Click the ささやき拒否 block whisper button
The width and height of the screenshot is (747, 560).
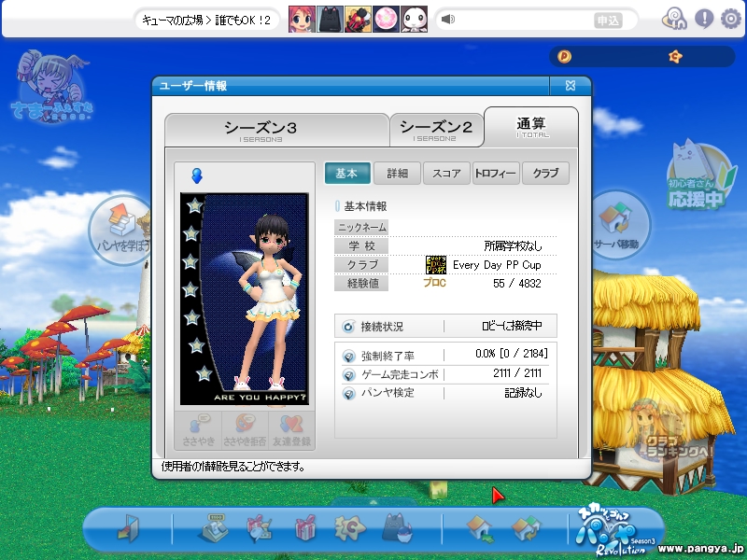(x=245, y=430)
